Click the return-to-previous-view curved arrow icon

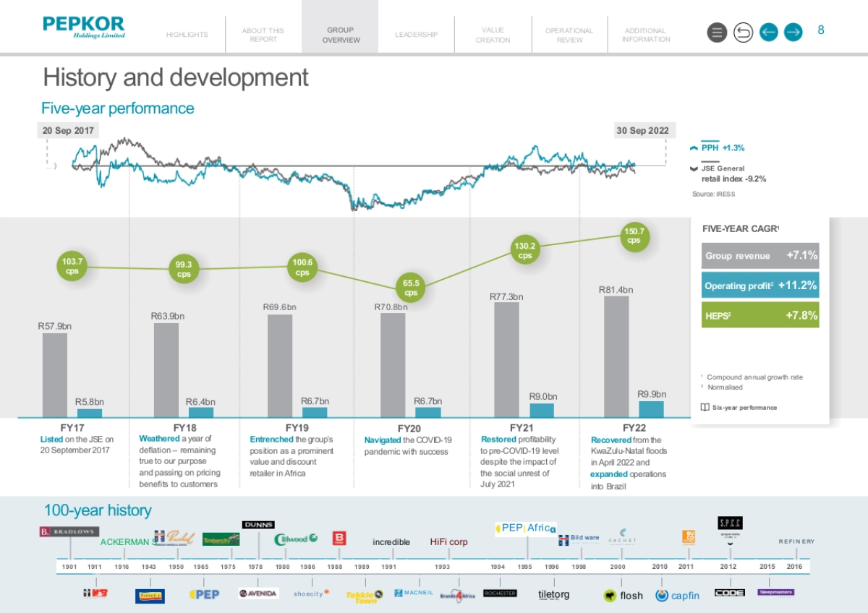[x=743, y=33]
